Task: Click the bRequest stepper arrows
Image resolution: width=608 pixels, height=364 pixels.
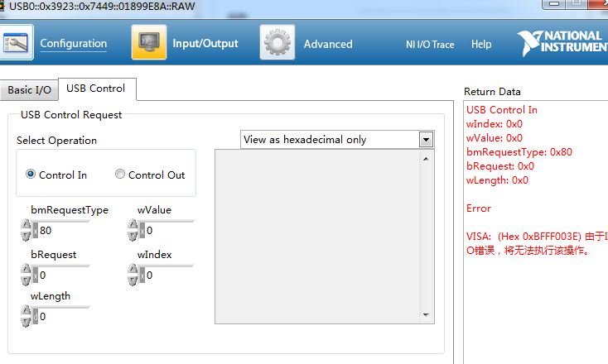Action: 25,275
